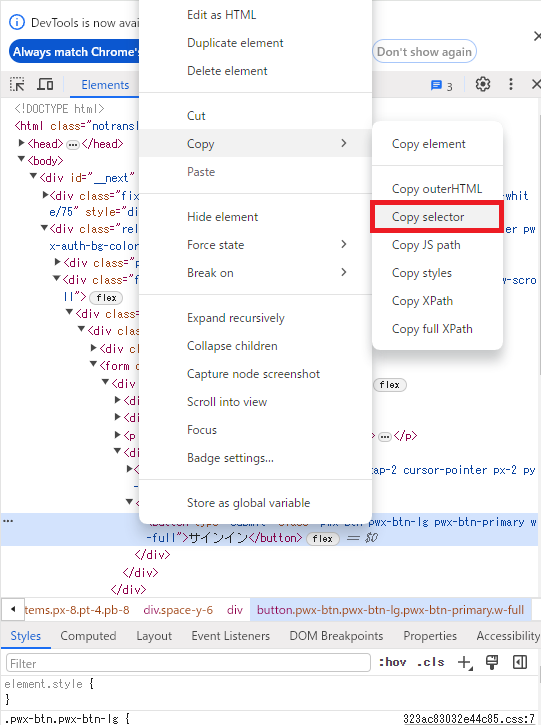
Task: Click the ellipsis beside the selected button node
Action: click(8, 522)
